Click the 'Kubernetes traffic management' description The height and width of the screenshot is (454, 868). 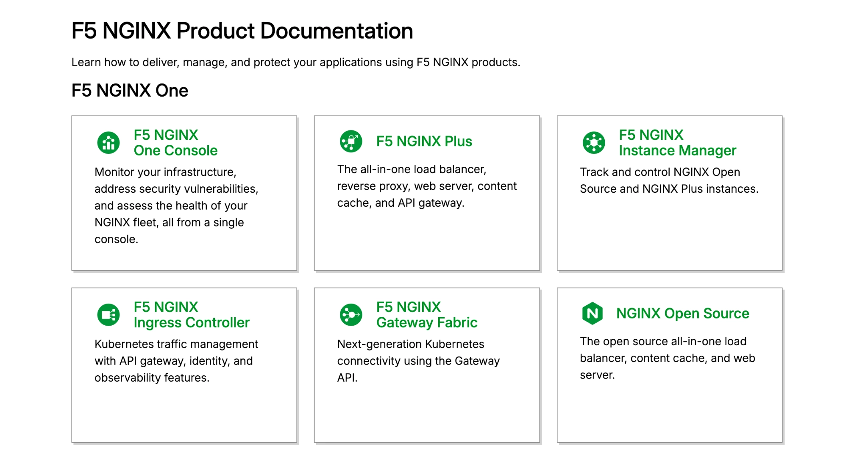tap(176, 361)
